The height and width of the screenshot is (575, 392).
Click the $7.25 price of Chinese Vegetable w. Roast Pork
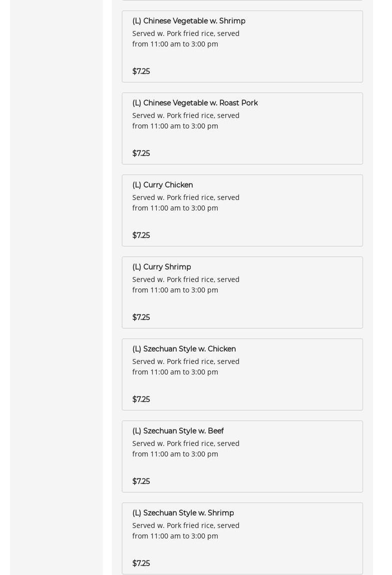point(141,153)
